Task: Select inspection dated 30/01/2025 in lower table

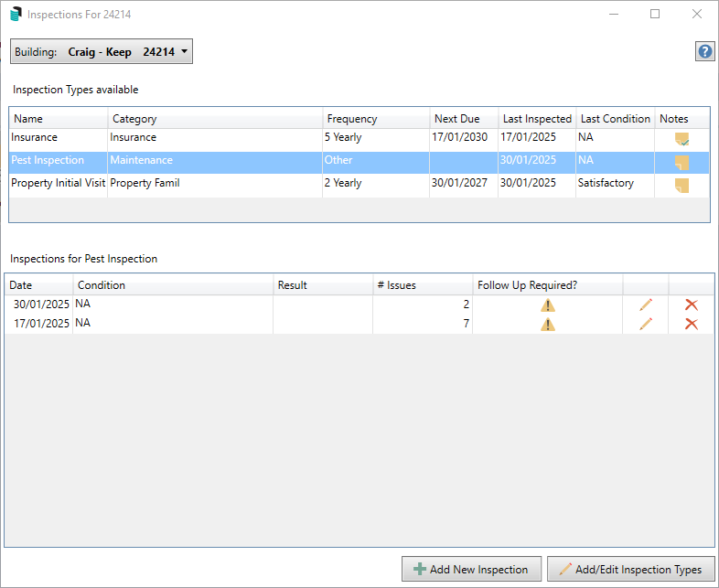Action: pos(41,305)
